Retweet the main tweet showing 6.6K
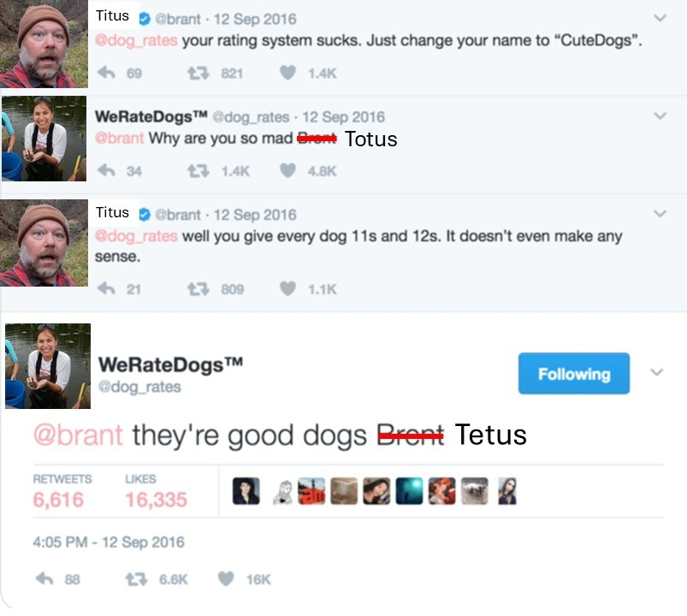This screenshot has height=616, width=687. pos(136,579)
